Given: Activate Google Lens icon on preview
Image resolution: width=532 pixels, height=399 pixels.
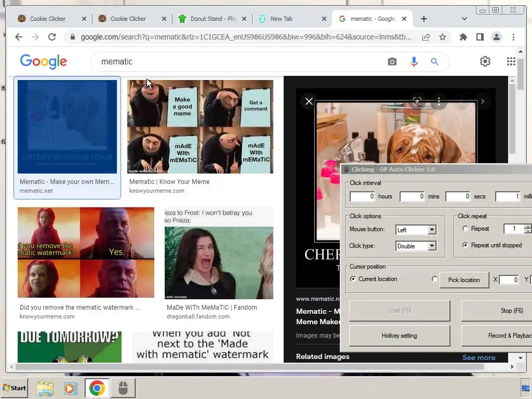Looking at the screenshot, I should 417,101.
